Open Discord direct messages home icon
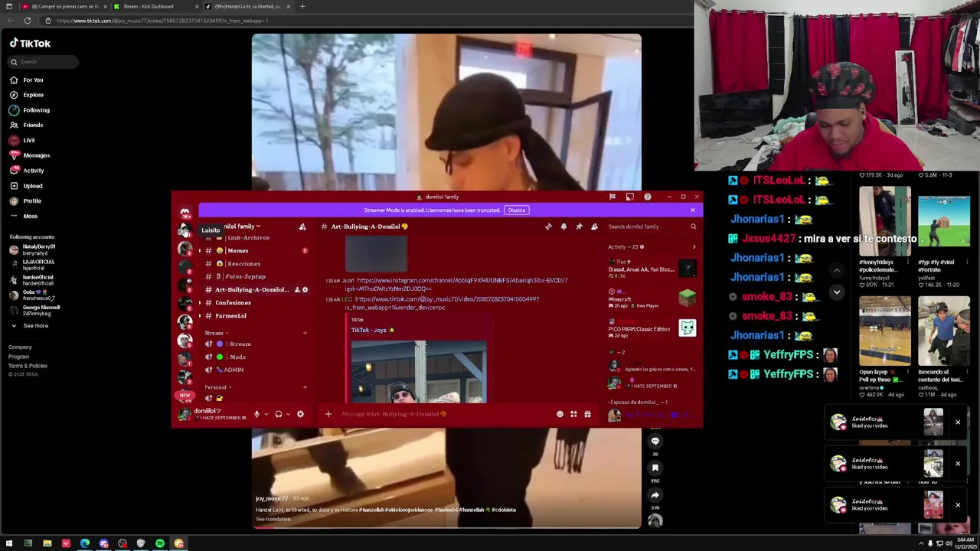 [x=185, y=212]
